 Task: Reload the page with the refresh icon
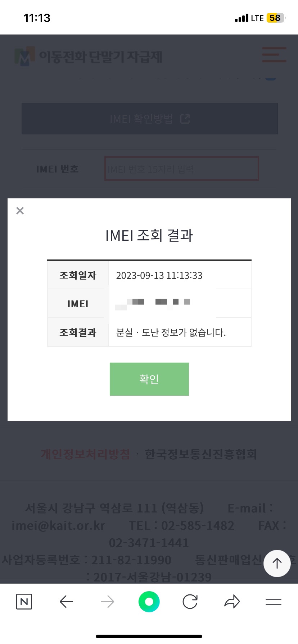tap(190, 602)
